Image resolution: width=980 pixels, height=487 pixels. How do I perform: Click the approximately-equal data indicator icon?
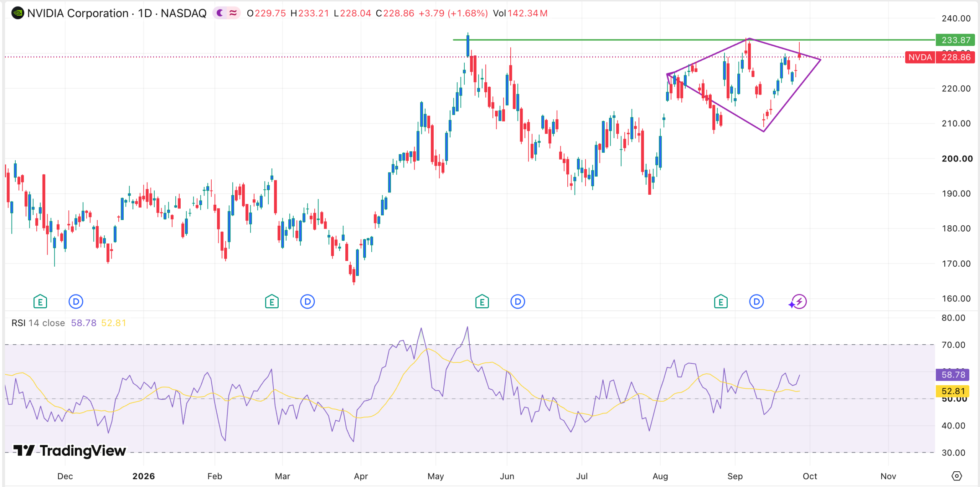[x=233, y=13]
